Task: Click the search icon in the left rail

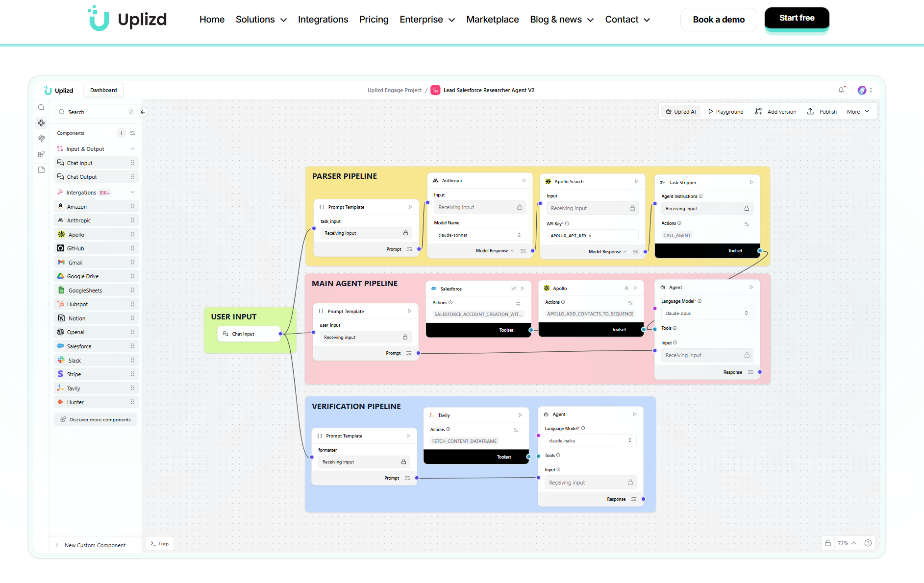Action: tap(41, 108)
